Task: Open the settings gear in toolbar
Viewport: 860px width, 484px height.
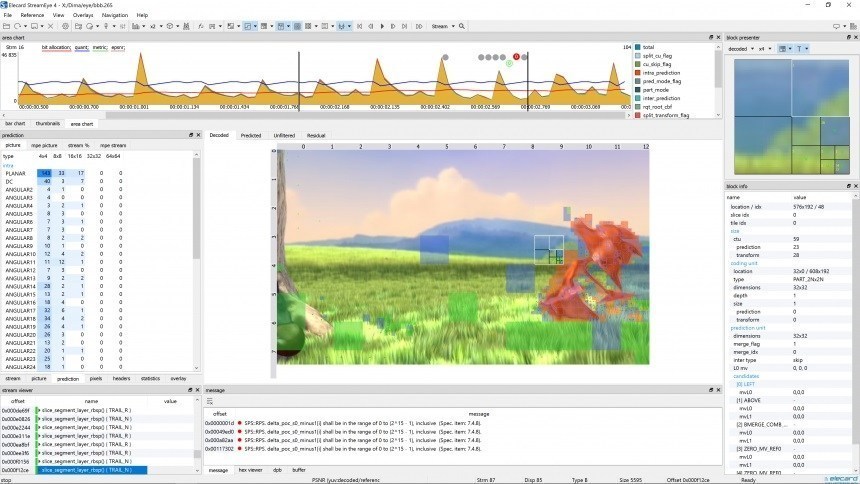Action: click(66, 26)
